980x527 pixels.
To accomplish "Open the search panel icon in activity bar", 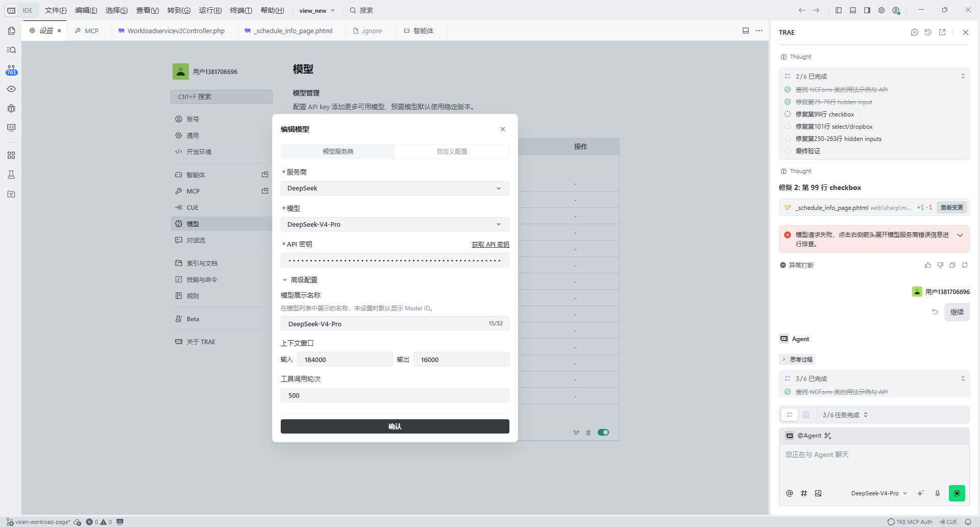I will pos(11,50).
